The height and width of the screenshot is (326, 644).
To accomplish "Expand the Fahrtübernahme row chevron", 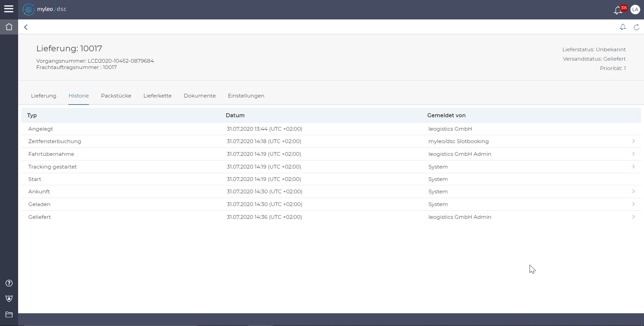I will [x=633, y=154].
